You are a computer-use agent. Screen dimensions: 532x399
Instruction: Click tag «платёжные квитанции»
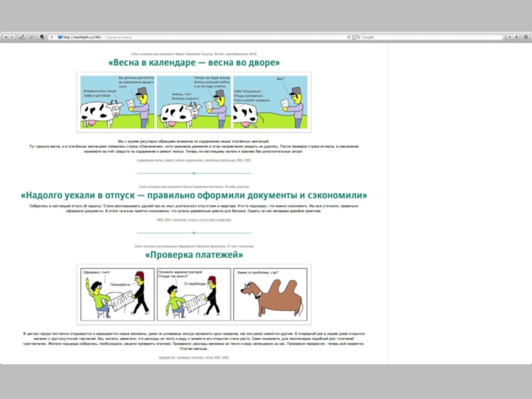pyautogui.click(x=219, y=160)
